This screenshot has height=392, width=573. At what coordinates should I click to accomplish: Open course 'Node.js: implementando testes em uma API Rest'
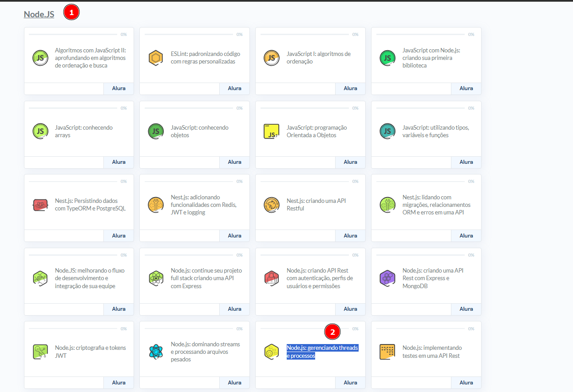(432, 352)
